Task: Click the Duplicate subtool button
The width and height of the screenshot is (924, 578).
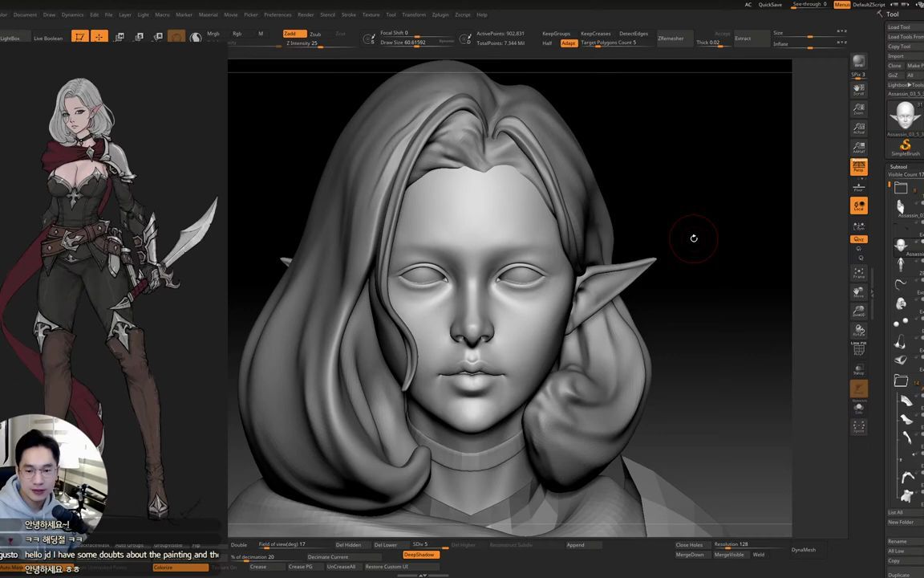Action: 905,575
